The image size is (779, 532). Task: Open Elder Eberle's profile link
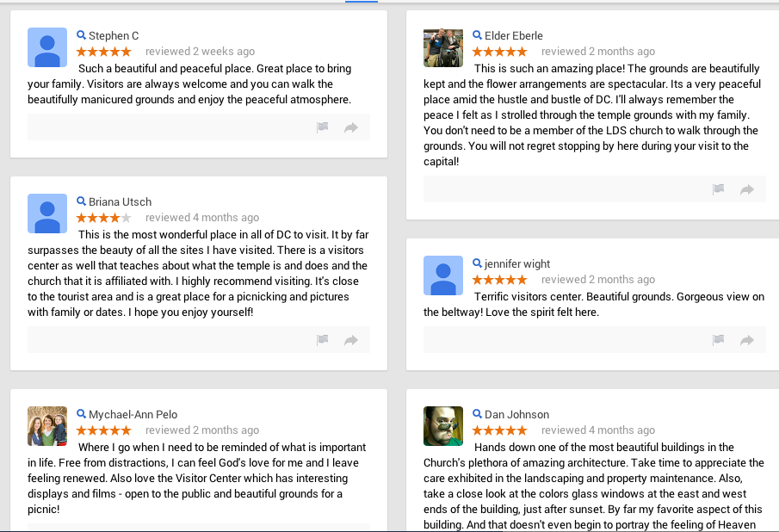(514, 36)
